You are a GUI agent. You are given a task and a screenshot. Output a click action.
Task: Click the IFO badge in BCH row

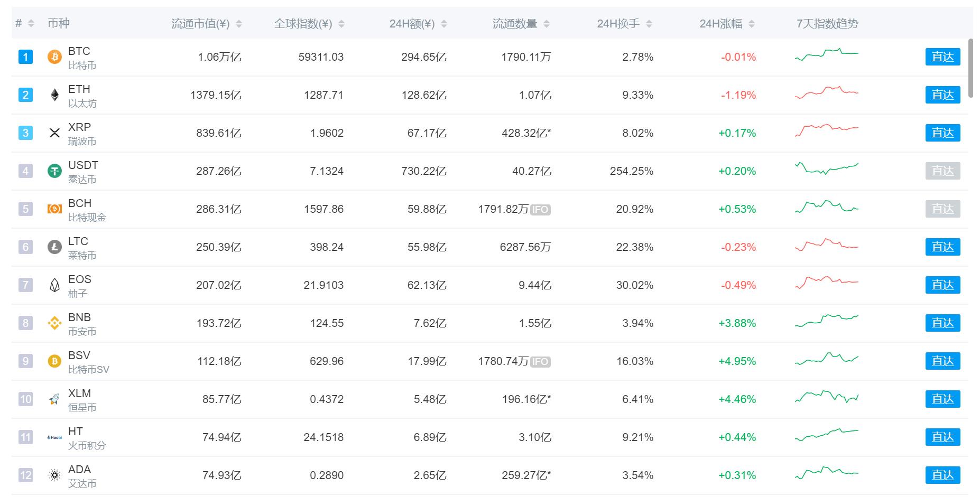pyautogui.click(x=540, y=210)
